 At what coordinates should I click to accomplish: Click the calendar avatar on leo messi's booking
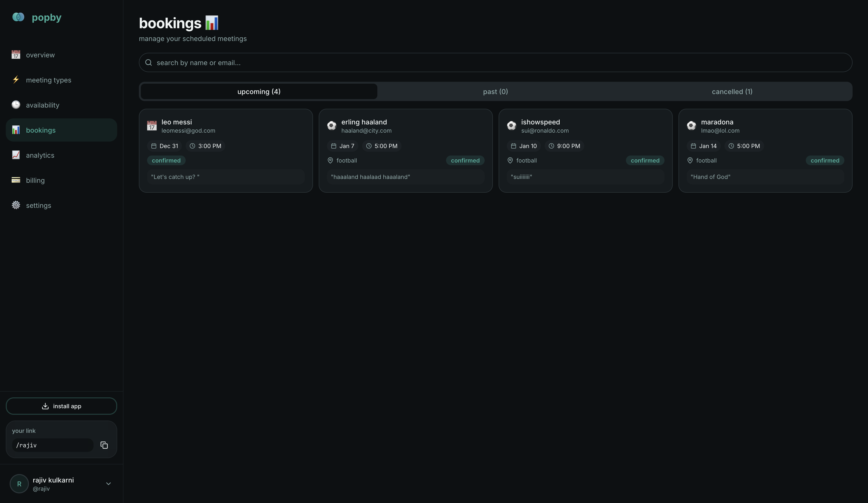pyautogui.click(x=152, y=126)
